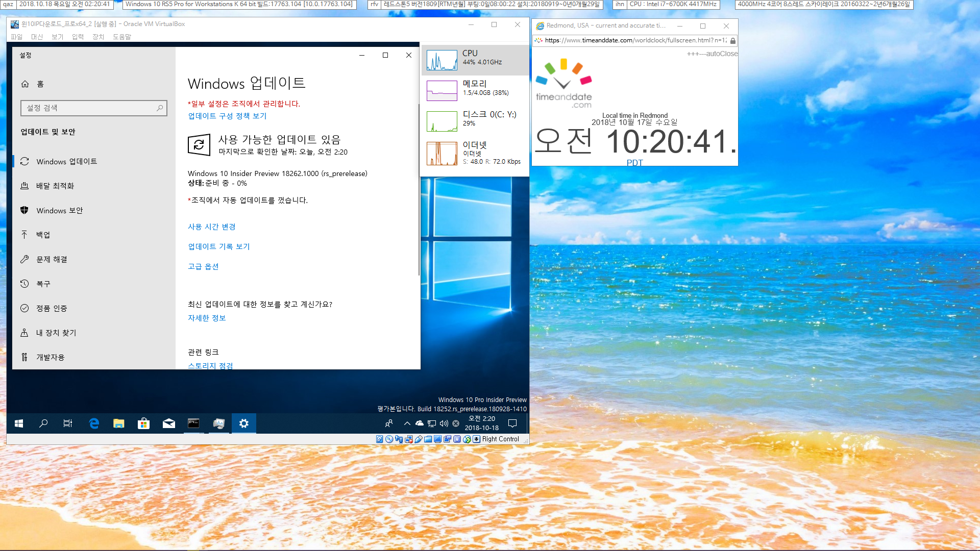Click the update refresh arrows icon

[x=199, y=145]
